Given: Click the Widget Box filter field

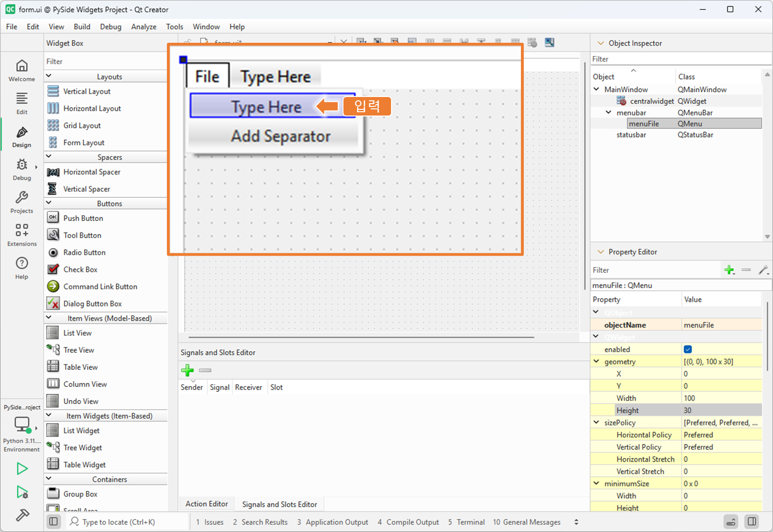Looking at the screenshot, I should [x=106, y=61].
